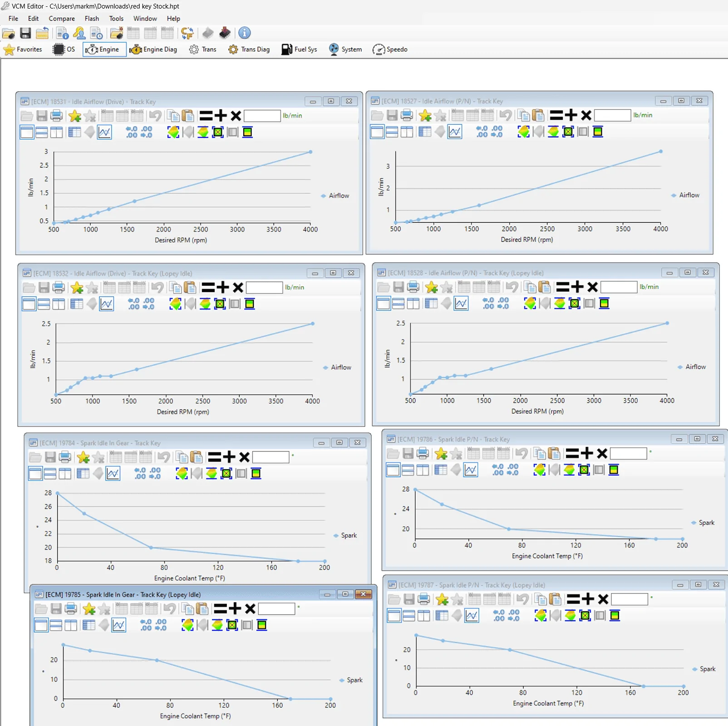Image resolution: width=728 pixels, height=726 pixels.
Task: Open the Fuel Sys category
Action: [299, 49]
